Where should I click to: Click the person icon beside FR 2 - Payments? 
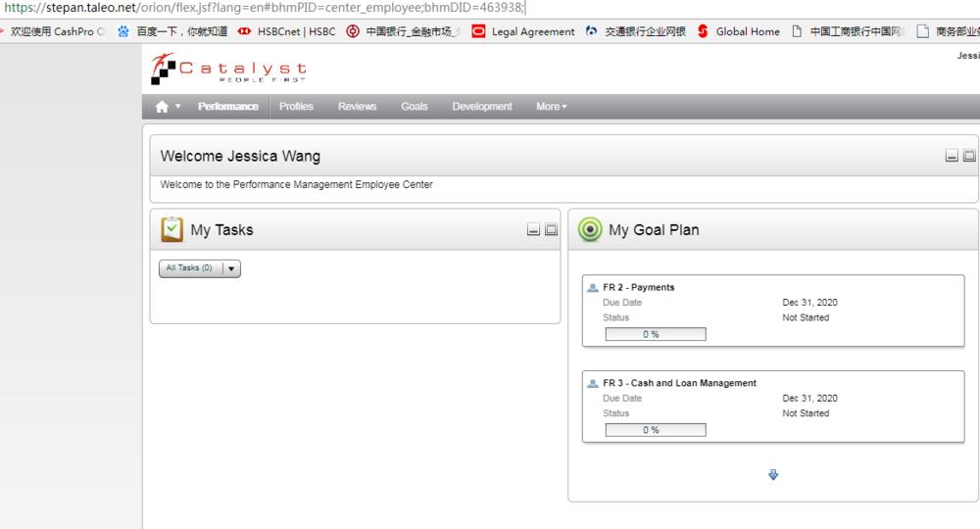click(593, 288)
